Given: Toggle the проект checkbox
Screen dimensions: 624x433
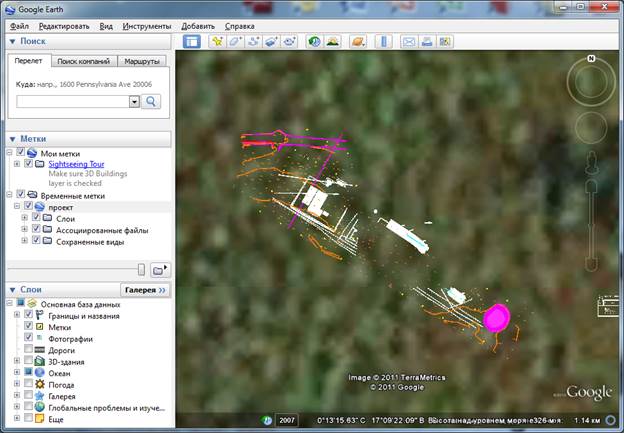Looking at the screenshot, I should pos(28,207).
